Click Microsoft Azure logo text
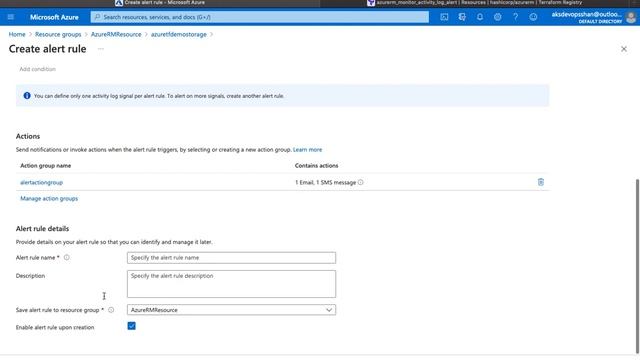 (54, 17)
